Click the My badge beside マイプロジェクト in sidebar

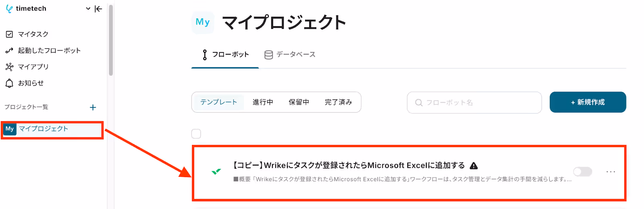(x=10, y=129)
